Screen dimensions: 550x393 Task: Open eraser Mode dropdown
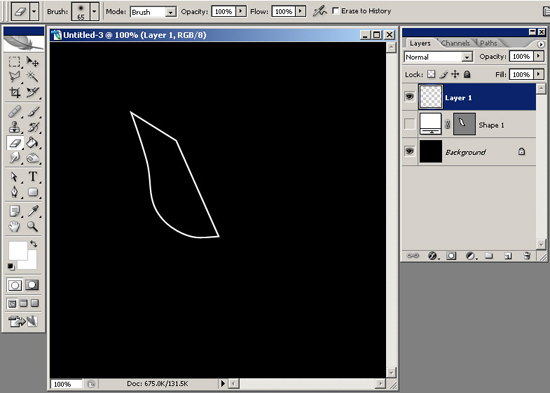point(170,12)
